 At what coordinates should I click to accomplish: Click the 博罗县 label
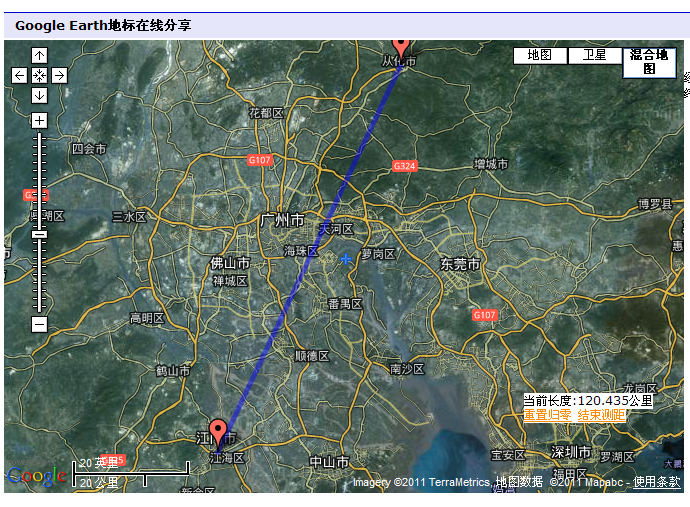click(655, 204)
